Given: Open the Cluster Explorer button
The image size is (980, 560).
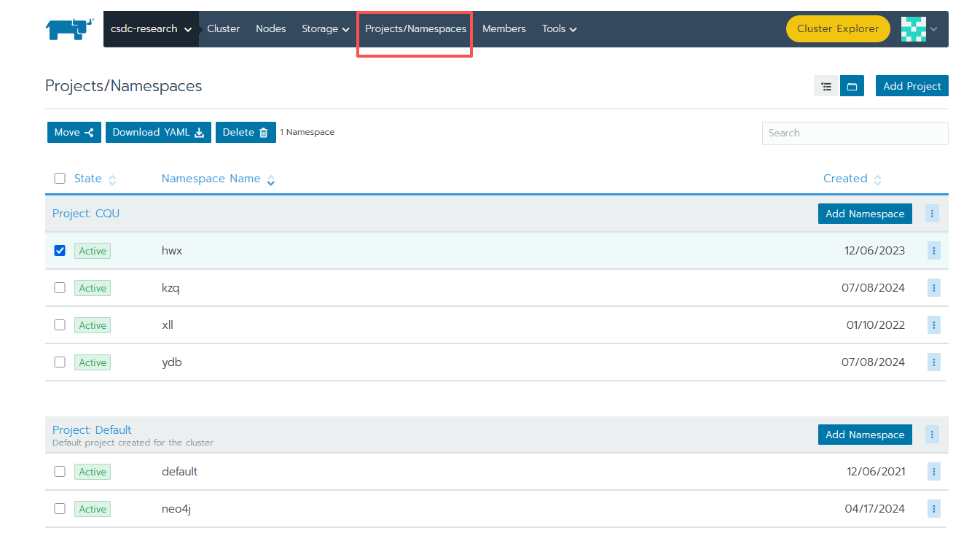Looking at the screenshot, I should tap(837, 29).
